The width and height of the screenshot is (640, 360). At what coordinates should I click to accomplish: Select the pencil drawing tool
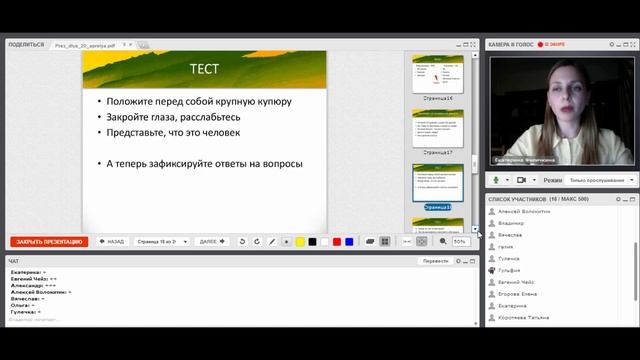[x=272, y=242]
